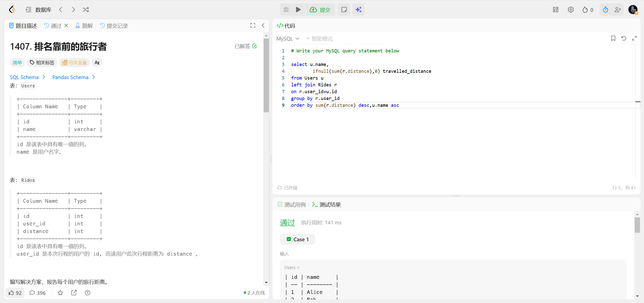Viewport: 644px width, 303px height.
Task: Click the timer stopwatch icon
Action: coord(605,10)
